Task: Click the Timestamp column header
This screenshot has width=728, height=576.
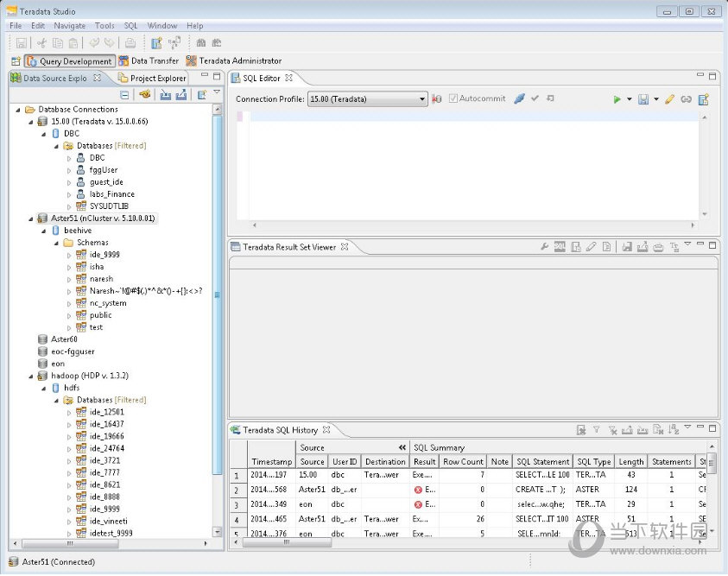Action: pos(272,461)
